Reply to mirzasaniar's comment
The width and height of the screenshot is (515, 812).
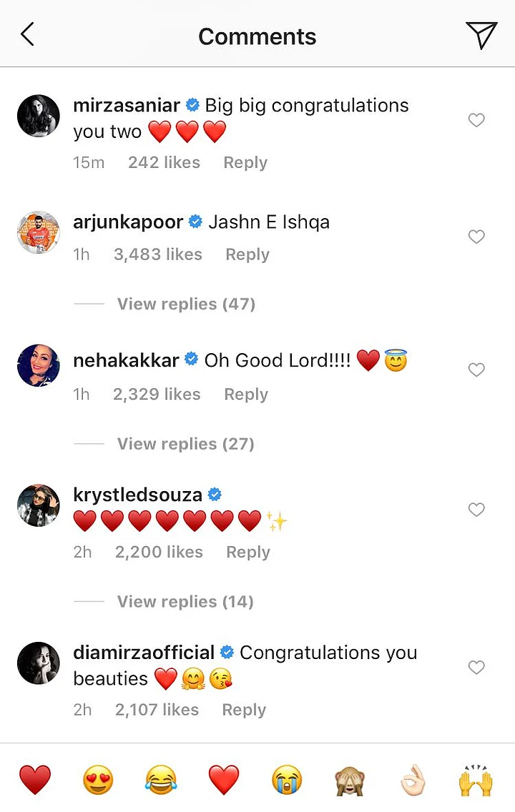click(x=245, y=162)
